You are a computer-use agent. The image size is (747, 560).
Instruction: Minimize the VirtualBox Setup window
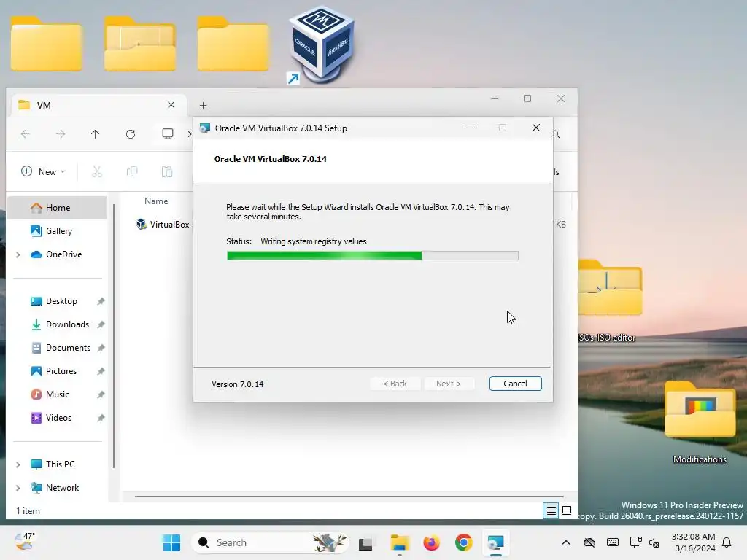[470, 128]
